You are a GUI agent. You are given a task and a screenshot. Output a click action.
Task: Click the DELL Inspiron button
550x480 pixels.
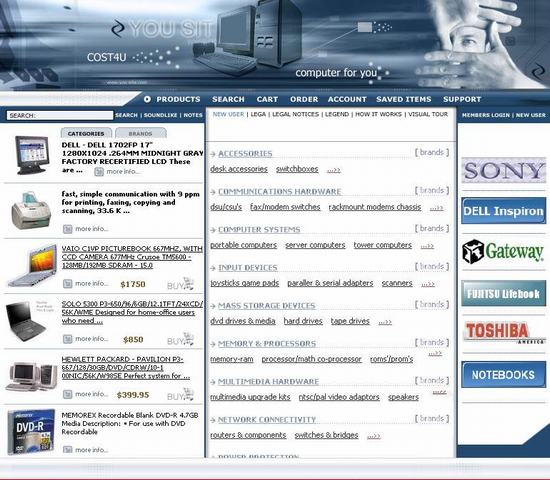(503, 211)
